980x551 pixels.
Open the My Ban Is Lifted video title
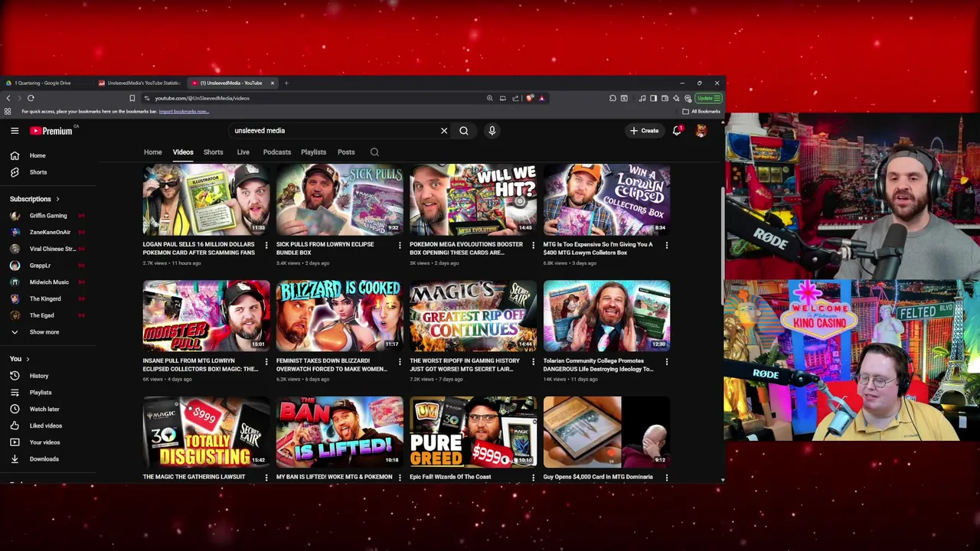[335, 477]
